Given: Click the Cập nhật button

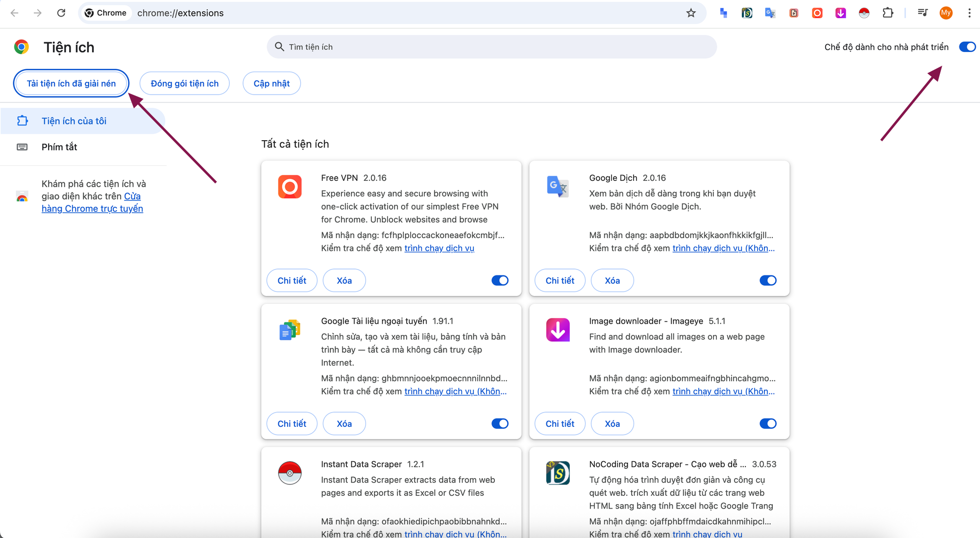Looking at the screenshot, I should pyautogui.click(x=271, y=83).
